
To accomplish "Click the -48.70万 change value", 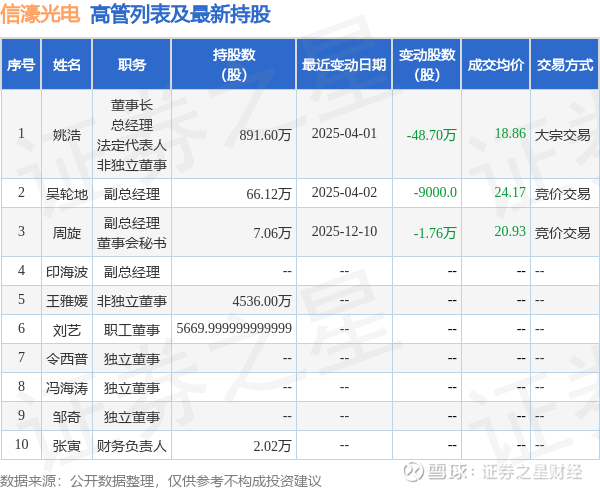I will coord(431,135).
